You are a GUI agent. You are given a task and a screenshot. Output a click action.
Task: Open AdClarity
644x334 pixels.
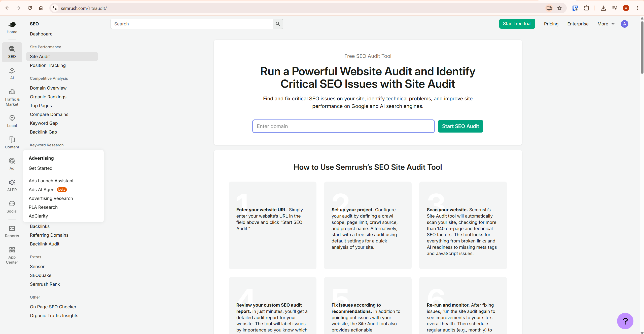coord(38,216)
